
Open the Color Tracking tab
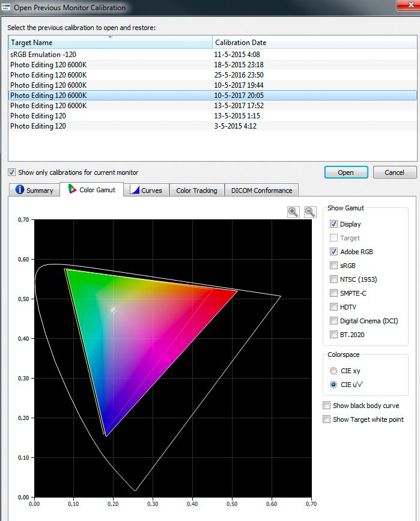pyautogui.click(x=196, y=190)
